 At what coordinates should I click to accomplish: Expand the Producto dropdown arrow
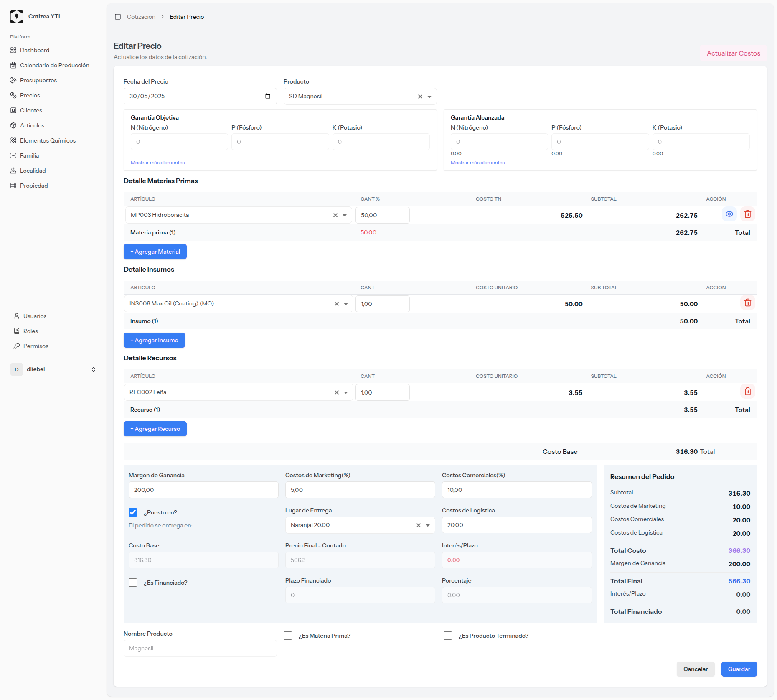(x=429, y=97)
